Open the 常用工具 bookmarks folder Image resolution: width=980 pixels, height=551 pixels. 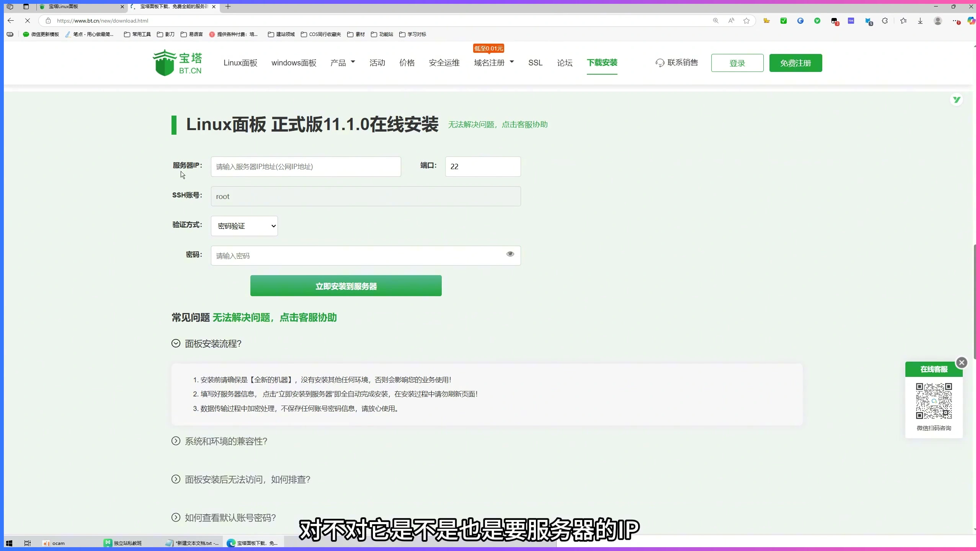click(137, 34)
